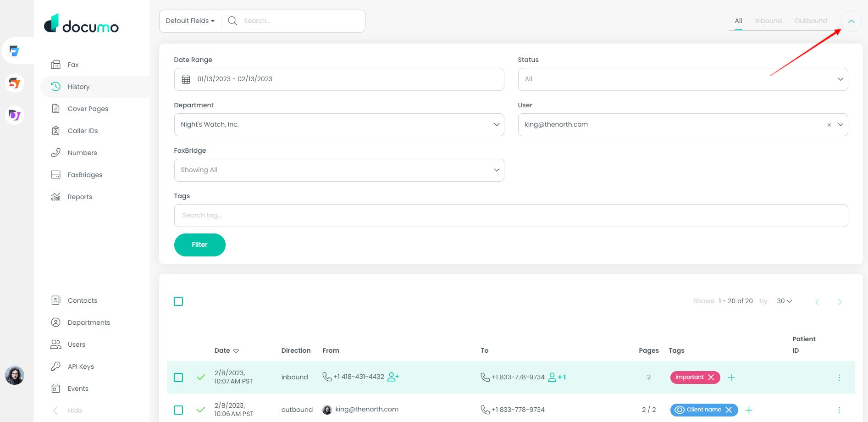Image resolution: width=868 pixels, height=422 pixels.
Task: Add contact for +1 418-431-4432
Action: click(x=393, y=377)
